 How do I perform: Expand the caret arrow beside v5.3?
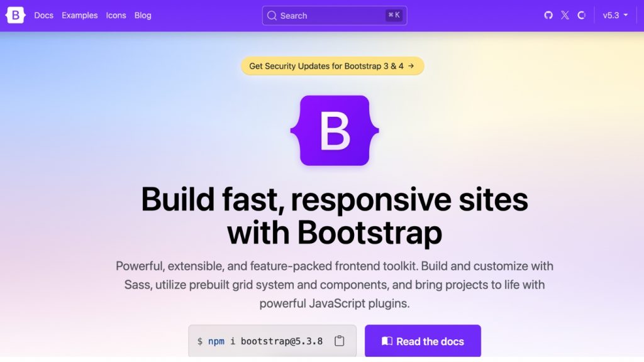pos(625,15)
